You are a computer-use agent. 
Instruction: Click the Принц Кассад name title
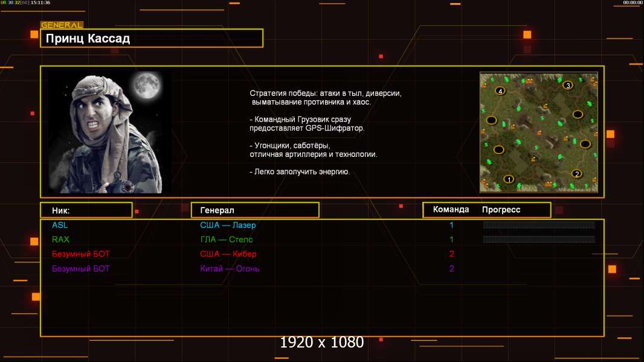(88, 39)
